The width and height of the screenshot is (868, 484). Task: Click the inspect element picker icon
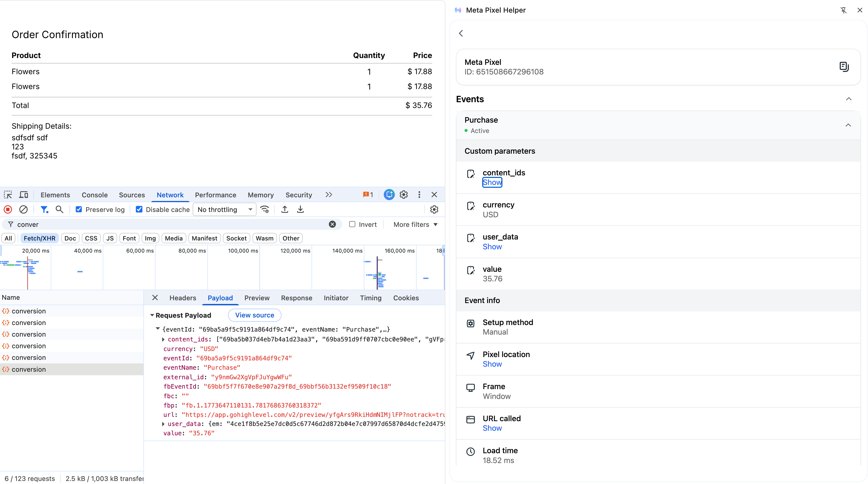(x=8, y=195)
